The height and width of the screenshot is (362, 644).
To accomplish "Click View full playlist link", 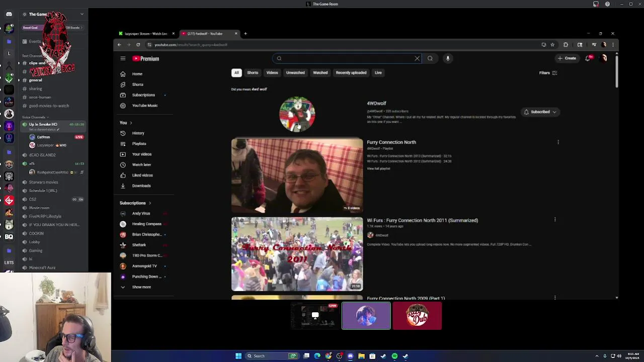I will coord(378,169).
